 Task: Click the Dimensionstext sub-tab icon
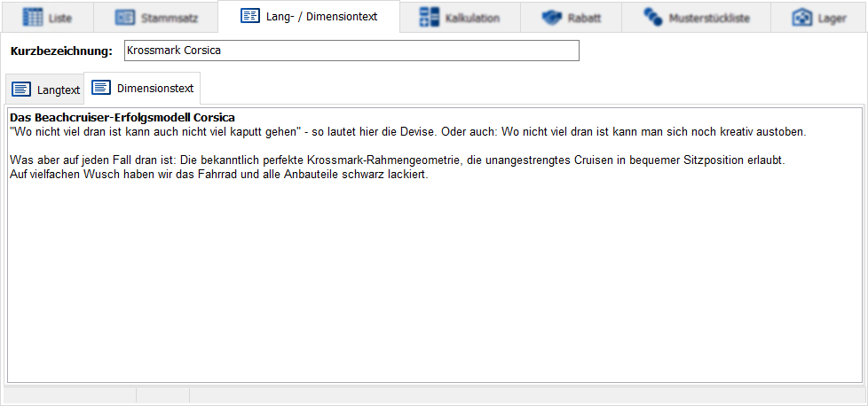coord(101,88)
